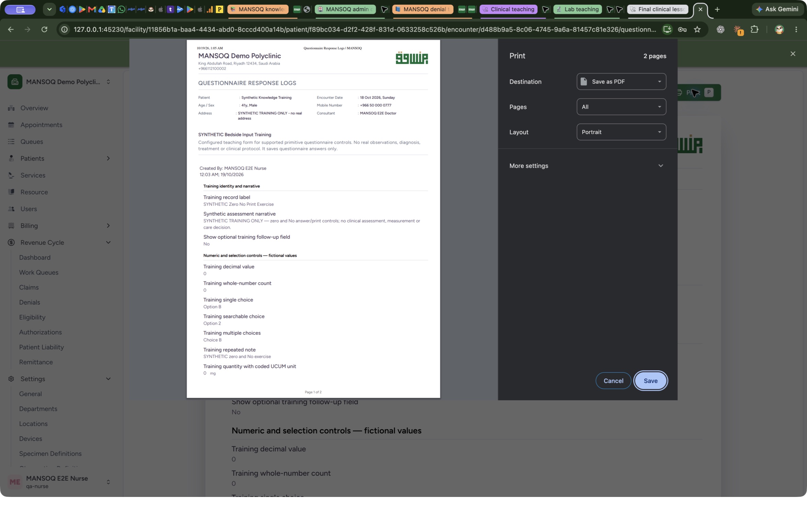Click the Queues list icon
The height and width of the screenshot is (532, 807).
click(x=11, y=142)
